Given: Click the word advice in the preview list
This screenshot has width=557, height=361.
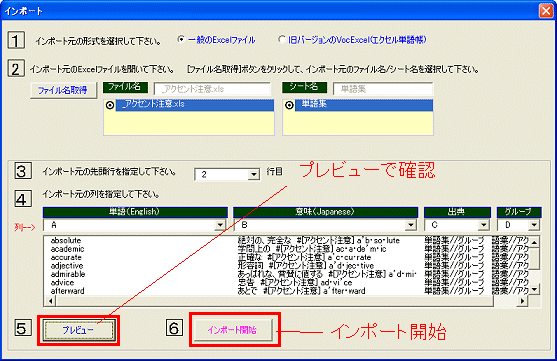Looking at the screenshot, I should [x=62, y=282].
